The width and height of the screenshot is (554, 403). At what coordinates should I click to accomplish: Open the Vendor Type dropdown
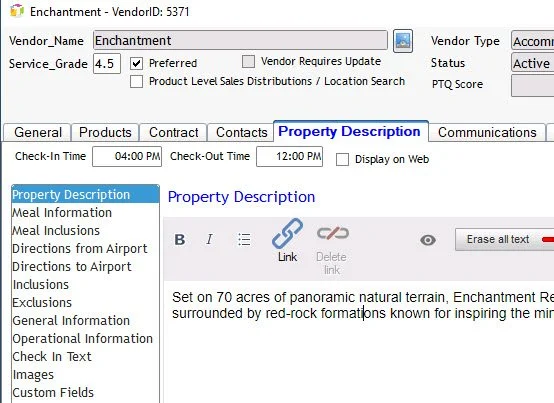tap(532, 41)
